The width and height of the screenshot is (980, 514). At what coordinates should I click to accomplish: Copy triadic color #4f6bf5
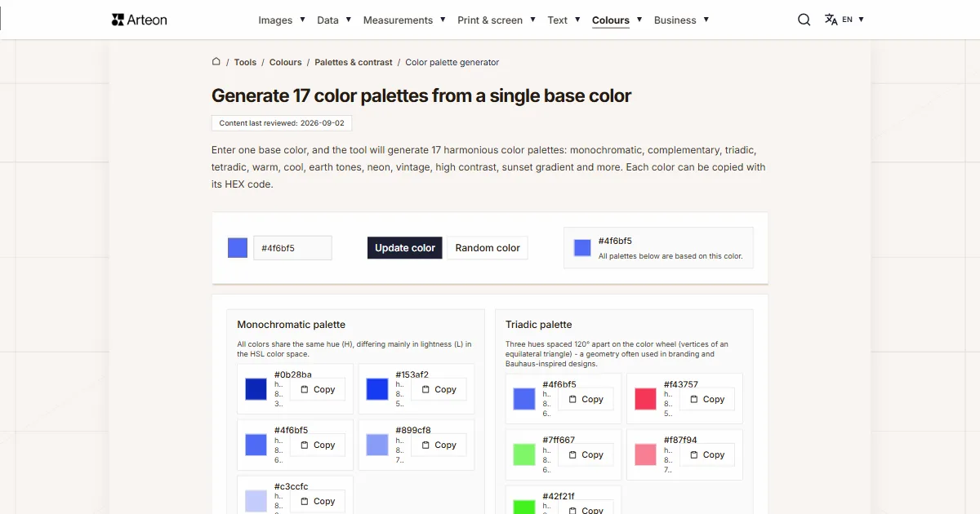pos(586,399)
